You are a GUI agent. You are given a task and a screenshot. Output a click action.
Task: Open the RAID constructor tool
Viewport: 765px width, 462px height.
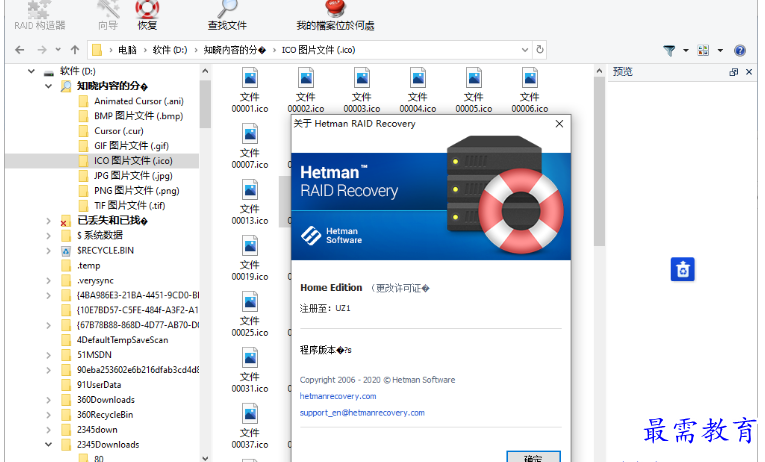tap(40, 16)
